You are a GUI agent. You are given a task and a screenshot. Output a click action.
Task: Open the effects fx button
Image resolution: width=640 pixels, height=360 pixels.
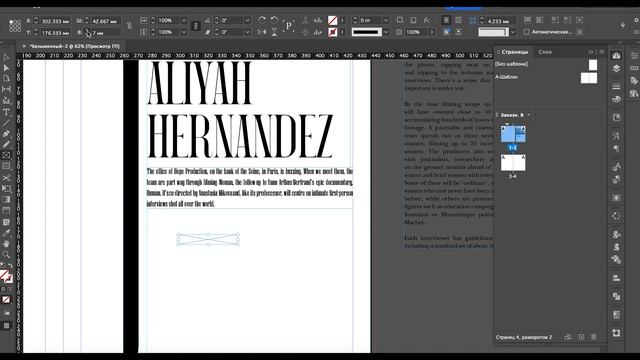(x=427, y=20)
